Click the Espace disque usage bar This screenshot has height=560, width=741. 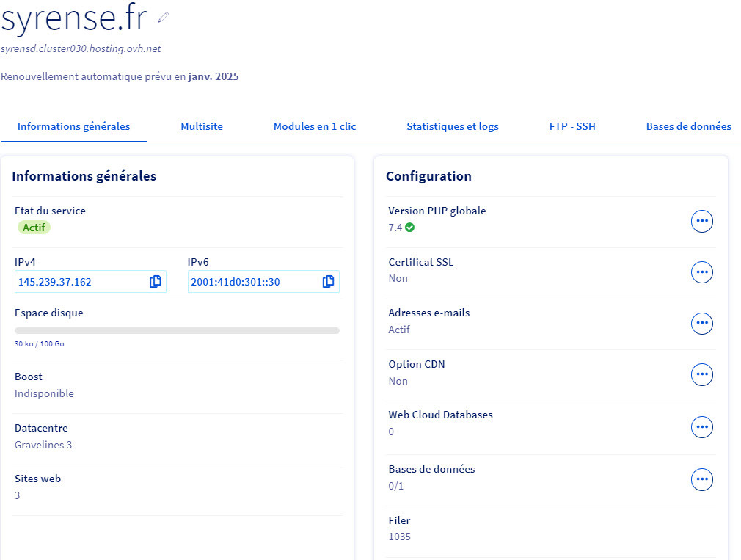[x=177, y=331]
